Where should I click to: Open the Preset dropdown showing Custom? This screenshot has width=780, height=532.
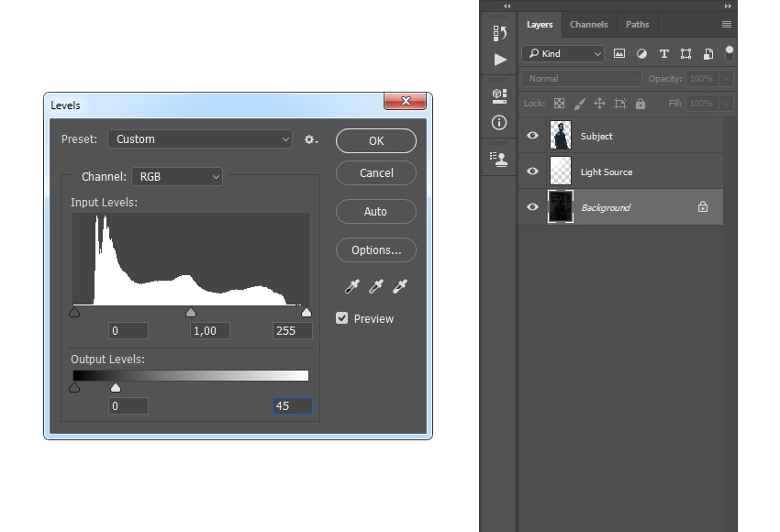pos(200,139)
